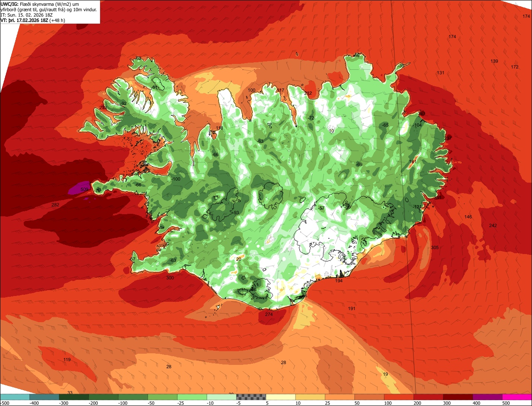The height and width of the screenshot is (406, 532).
Task: Select the value 46 at the northeast tip
Action: 357,56
